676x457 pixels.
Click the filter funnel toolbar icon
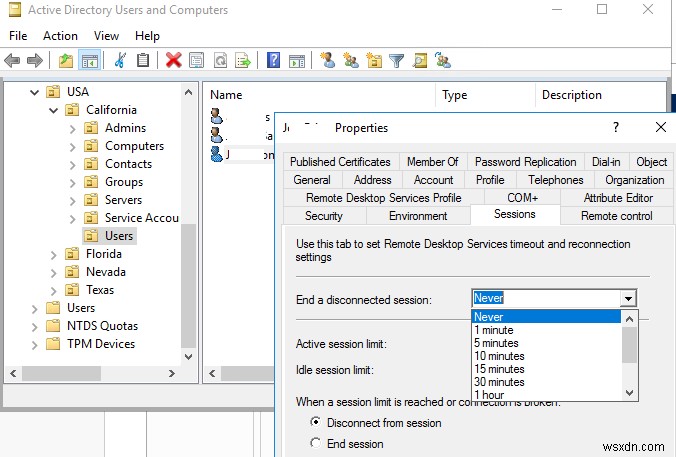pyautogui.click(x=397, y=60)
